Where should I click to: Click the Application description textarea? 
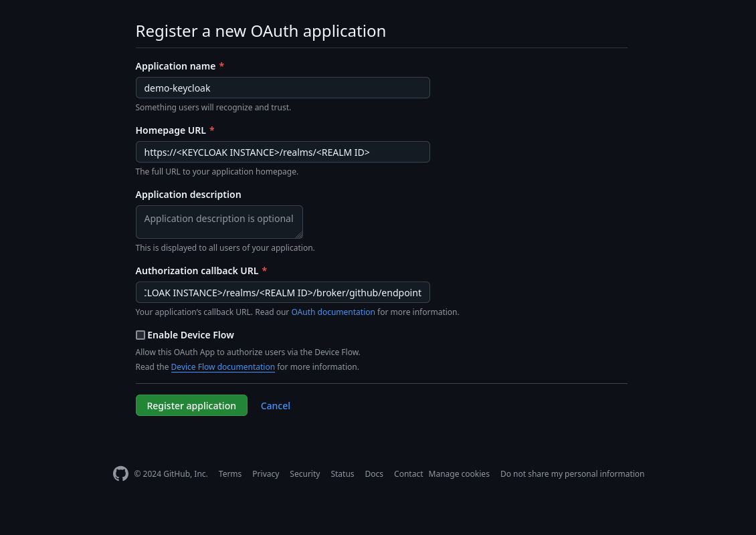pyautogui.click(x=219, y=222)
